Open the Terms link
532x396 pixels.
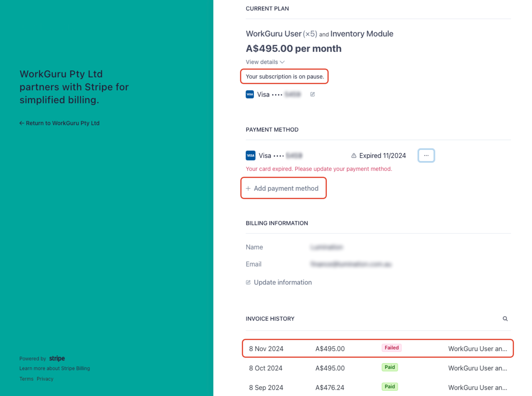pyautogui.click(x=26, y=379)
